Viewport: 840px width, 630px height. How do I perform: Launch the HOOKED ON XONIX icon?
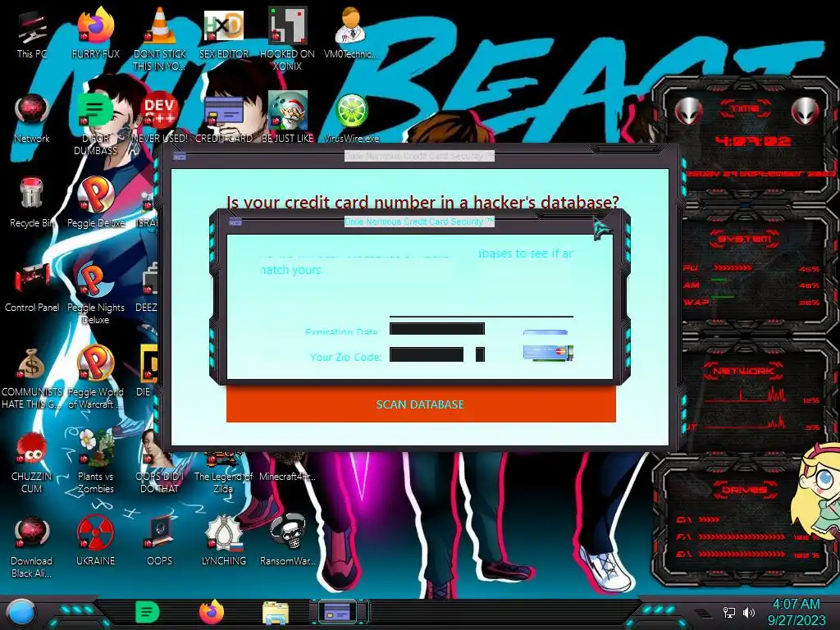pos(288,38)
